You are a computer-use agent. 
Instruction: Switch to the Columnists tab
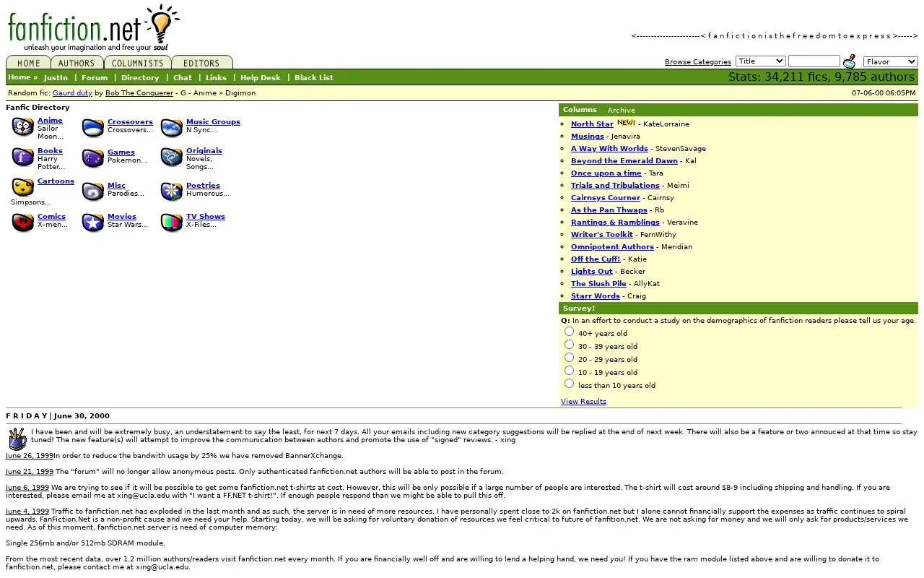[x=138, y=62]
